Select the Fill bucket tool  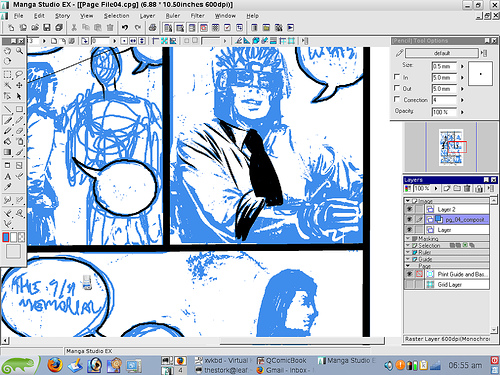(x=7, y=142)
